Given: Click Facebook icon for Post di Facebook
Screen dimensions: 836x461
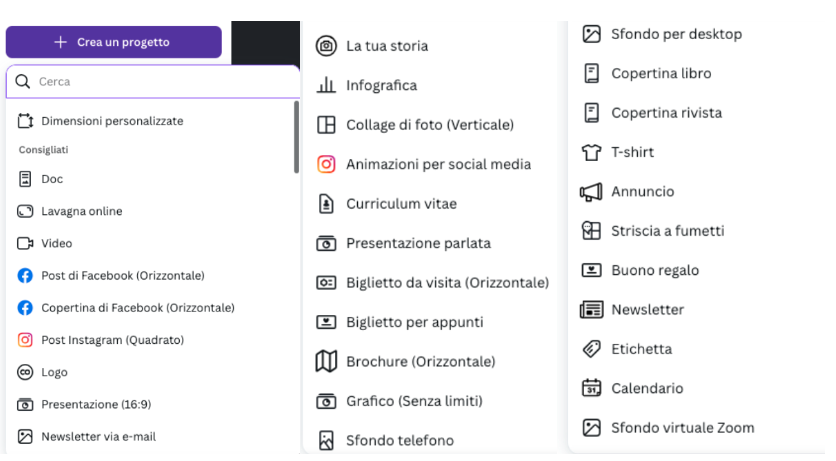Looking at the screenshot, I should [25, 275].
